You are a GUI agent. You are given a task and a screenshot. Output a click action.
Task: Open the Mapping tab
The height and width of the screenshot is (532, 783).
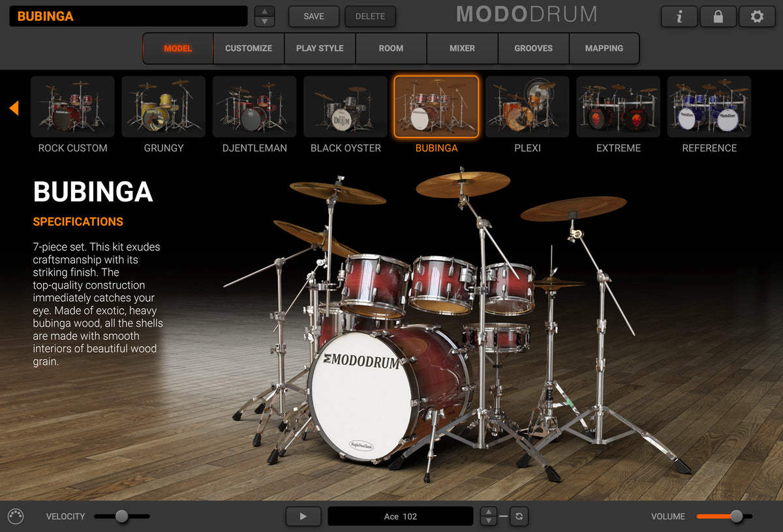point(604,48)
